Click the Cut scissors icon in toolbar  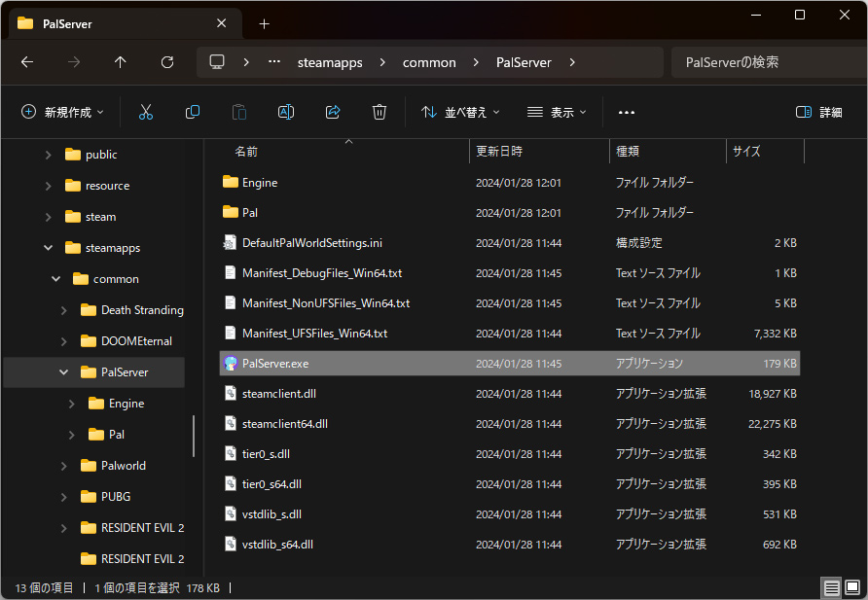(x=146, y=112)
